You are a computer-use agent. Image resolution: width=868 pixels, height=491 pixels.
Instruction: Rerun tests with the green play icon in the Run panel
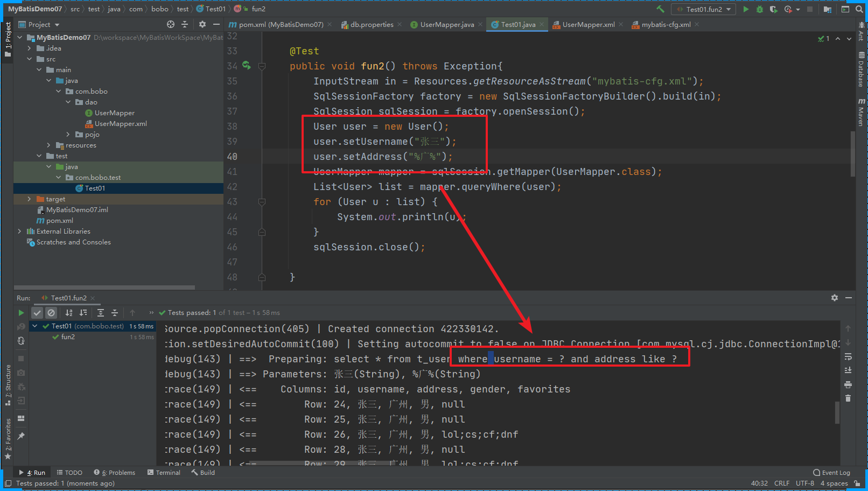21,313
